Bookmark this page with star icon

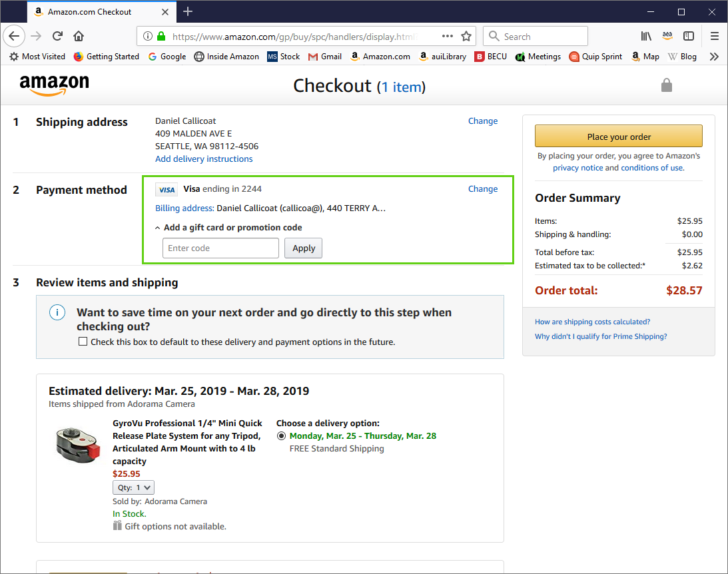pyautogui.click(x=466, y=36)
